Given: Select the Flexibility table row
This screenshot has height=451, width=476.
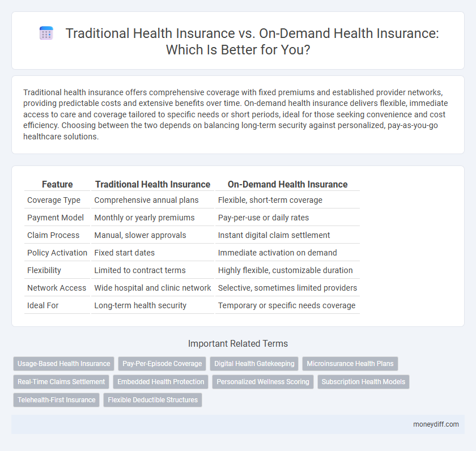Looking at the screenshot, I should point(44,270).
